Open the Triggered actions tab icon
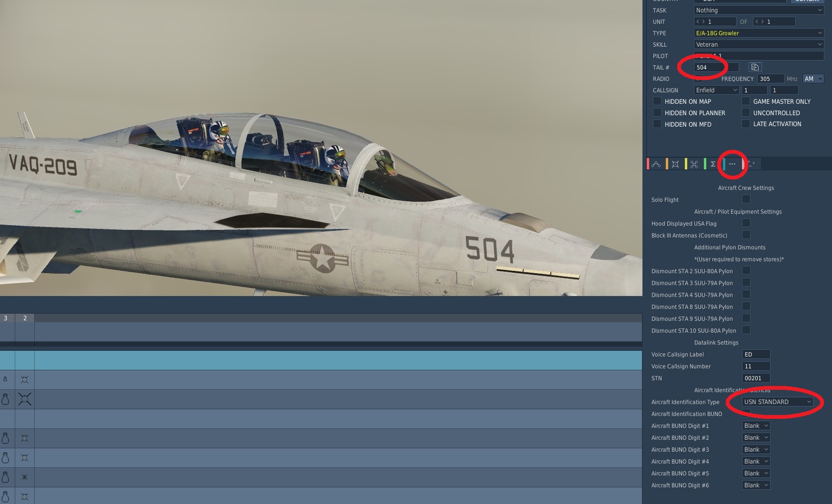This screenshot has height=504, width=832. click(694, 164)
